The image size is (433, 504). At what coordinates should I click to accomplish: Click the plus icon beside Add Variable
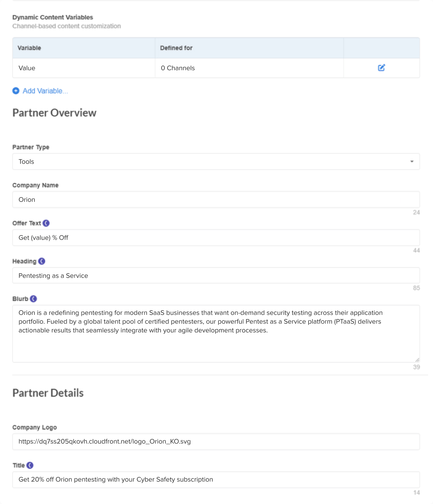click(16, 91)
